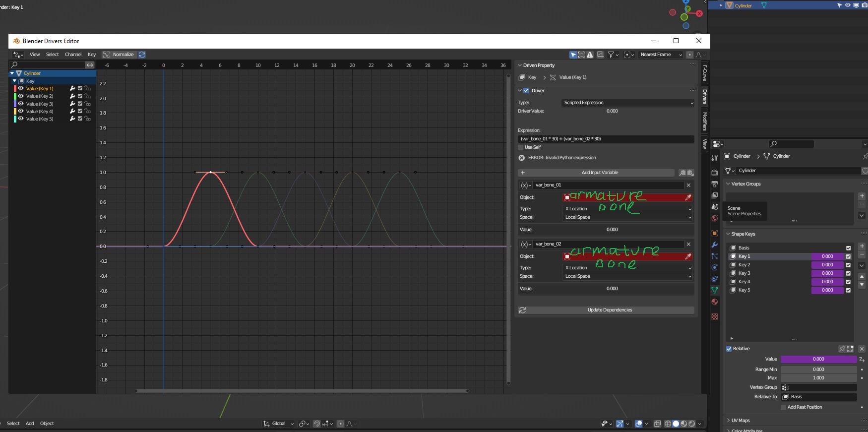Adjust the shape key Value slider
Screen dimensions: 868x432
(x=818, y=359)
